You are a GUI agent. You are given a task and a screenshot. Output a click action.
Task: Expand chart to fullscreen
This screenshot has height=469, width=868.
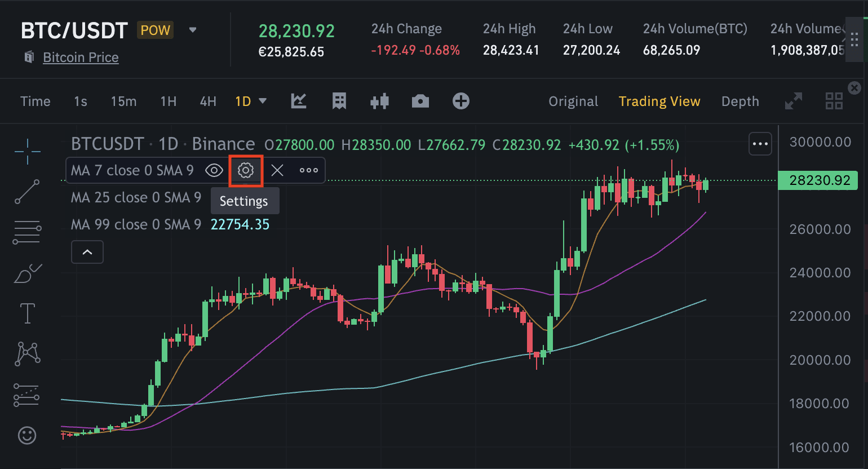[794, 101]
